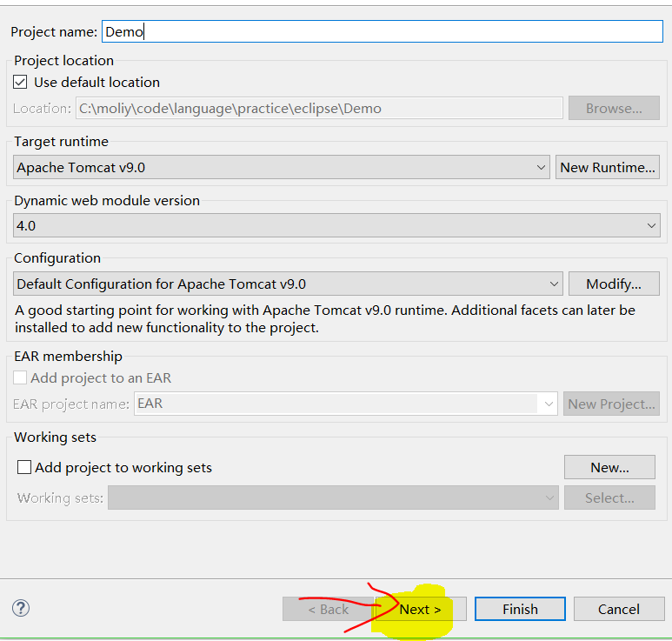The width and height of the screenshot is (672, 641).
Task: Click the Working sets group label
Action: (56, 437)
